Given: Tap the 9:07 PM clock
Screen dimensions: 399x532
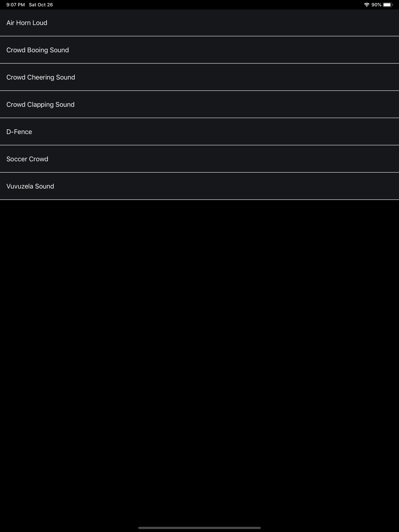Looking at the screenshot, I should click(x=16, y=5).
